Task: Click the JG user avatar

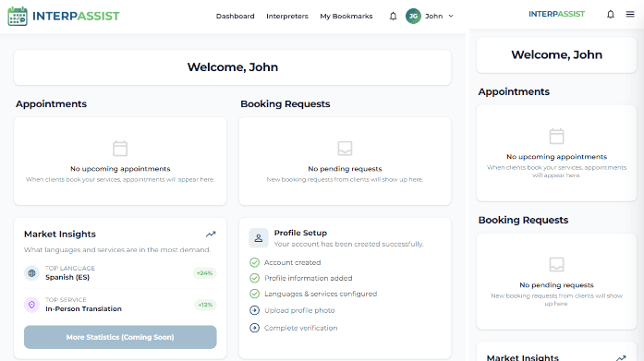Action: click(x=413, y=16)
